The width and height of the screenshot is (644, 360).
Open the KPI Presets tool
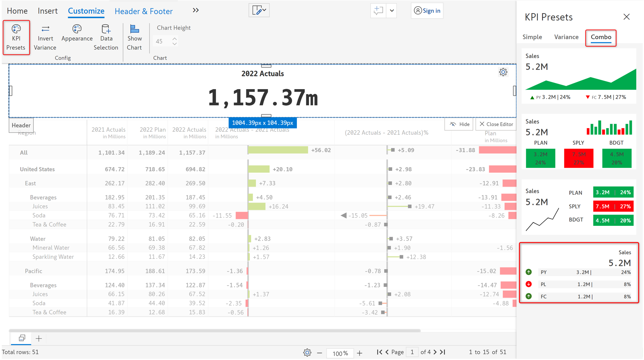point(16,37)
